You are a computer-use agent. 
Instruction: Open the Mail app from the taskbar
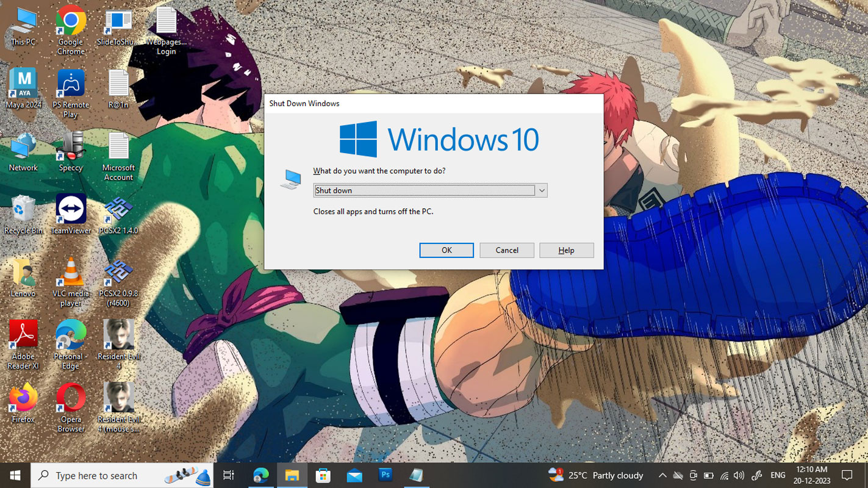tap(354, 475)
